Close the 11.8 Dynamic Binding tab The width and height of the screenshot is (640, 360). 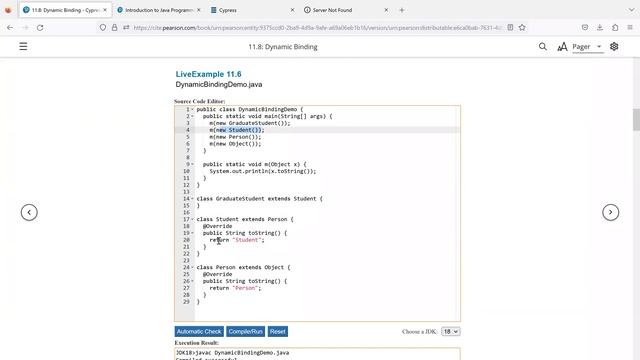[x=105, y=10]
